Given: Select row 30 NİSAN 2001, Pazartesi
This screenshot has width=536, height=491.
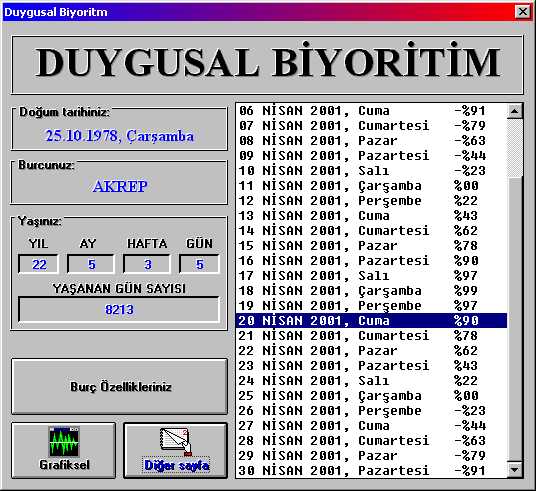Looking at the screenshot, I should (x=372, y=470).
